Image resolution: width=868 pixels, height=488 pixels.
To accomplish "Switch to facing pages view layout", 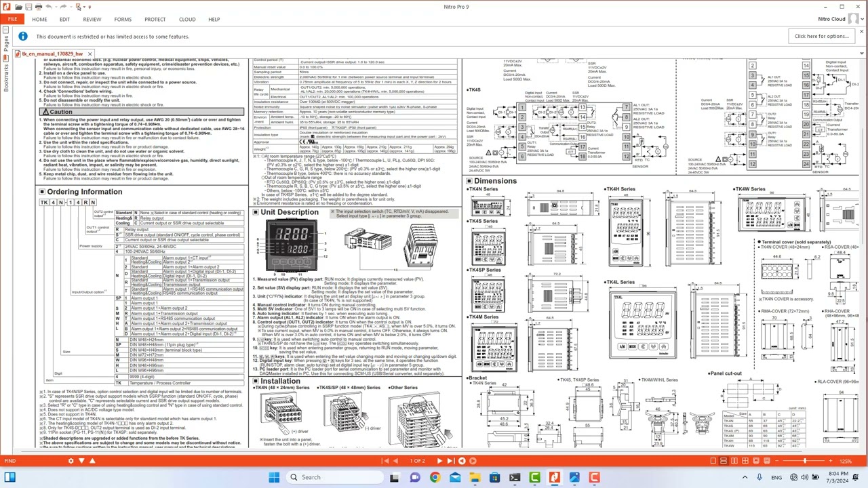I will [x=734, y=461].
